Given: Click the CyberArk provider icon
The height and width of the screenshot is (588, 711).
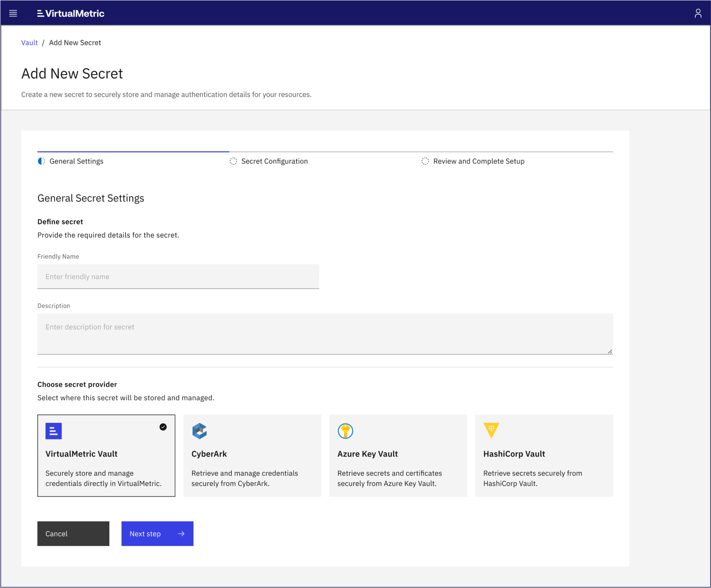Looking at the screenshot, I should [x=199, y=431].
